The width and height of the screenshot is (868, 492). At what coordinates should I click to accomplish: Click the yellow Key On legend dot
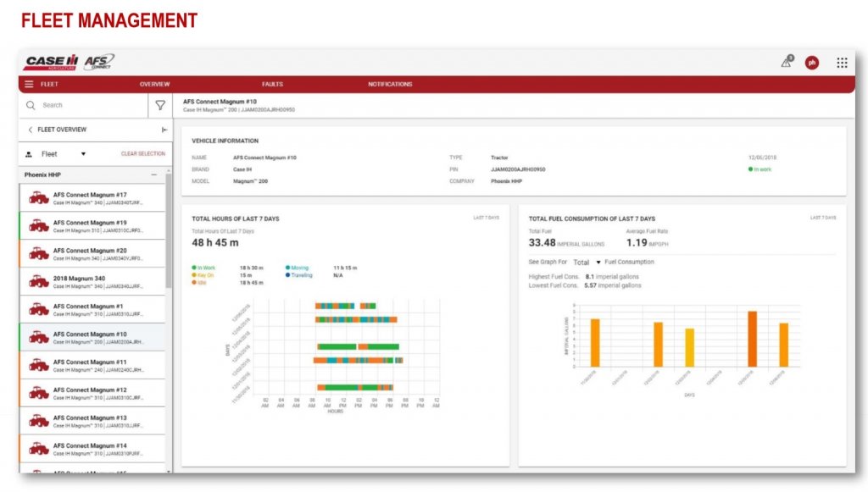click(x=194, y=275)
